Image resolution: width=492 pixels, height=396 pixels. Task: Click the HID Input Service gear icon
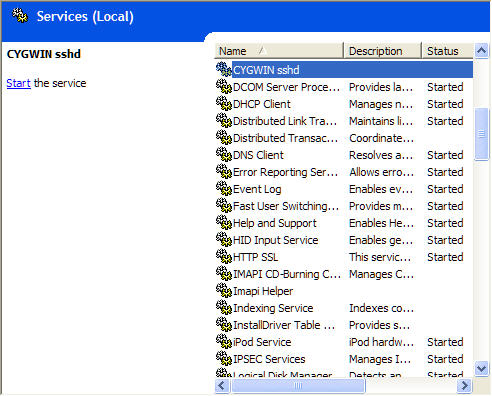click(224, 239)
